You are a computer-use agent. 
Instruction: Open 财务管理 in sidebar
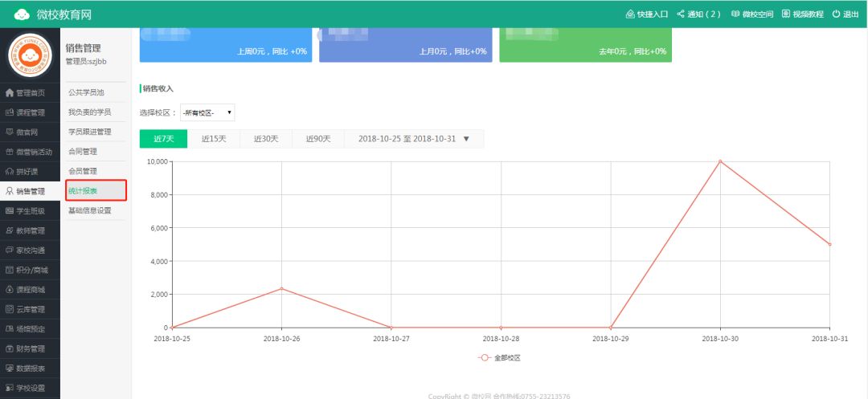coord(30,348)
